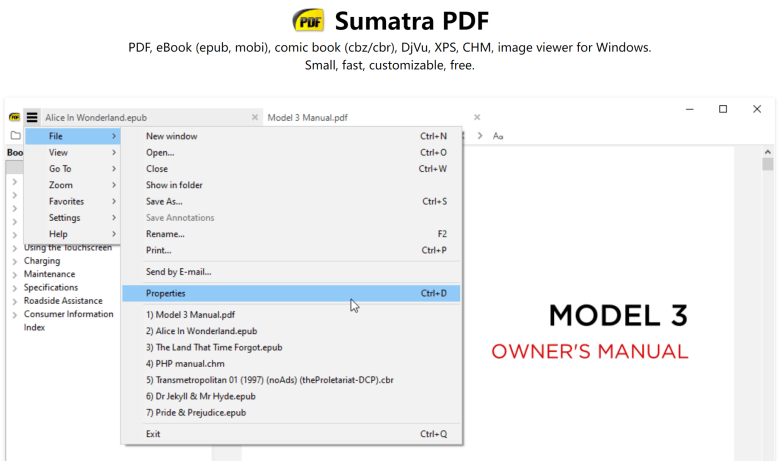Click the Roadside Assistance bookmark entry

[x=63, y=301]
